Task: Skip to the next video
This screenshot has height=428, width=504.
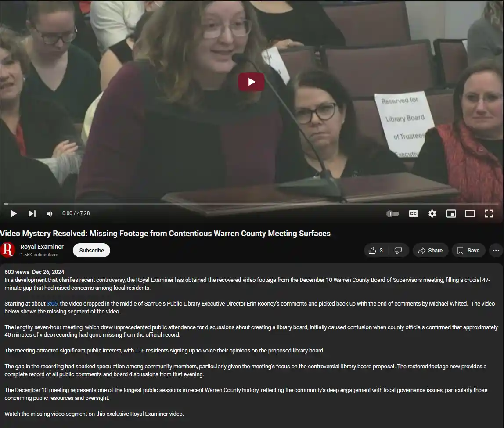Action: (x=32, y=213)
